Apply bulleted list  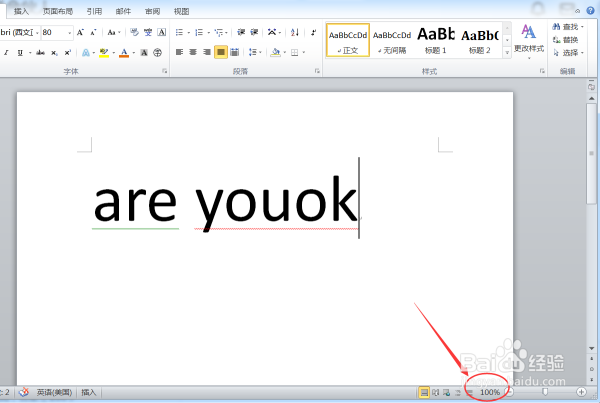click(x=179, y=33)
